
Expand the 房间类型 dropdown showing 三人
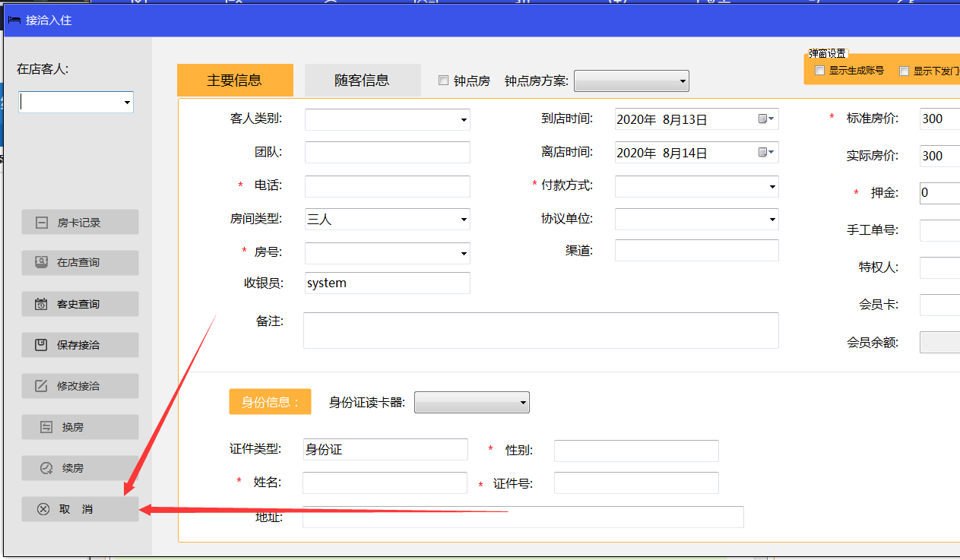pos(463,220)
